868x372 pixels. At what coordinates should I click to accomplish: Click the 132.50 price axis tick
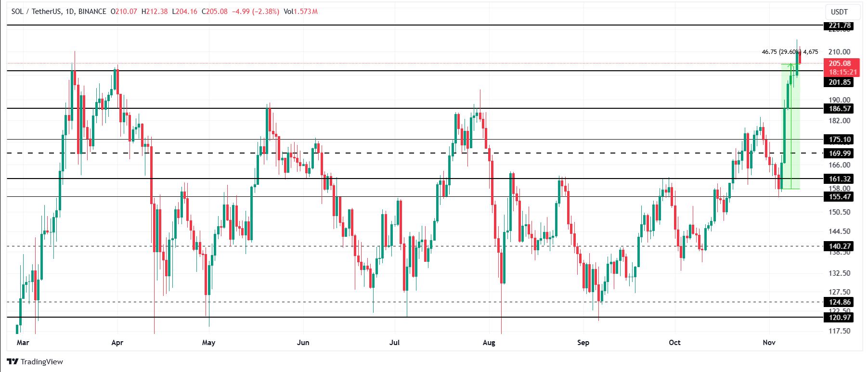[x=839, y=273]
